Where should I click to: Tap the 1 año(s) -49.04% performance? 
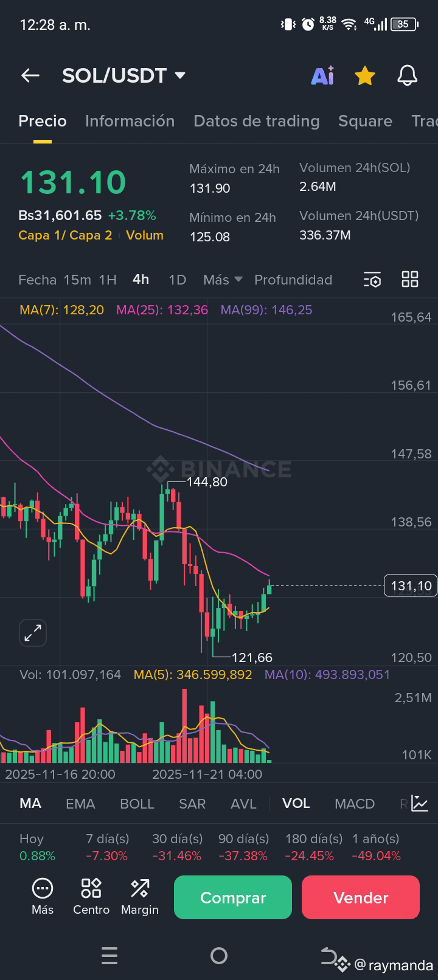(376, 847)
